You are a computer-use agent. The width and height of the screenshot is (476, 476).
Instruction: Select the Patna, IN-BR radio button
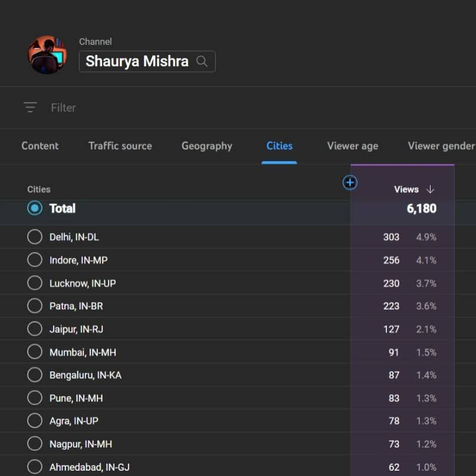(x=35, y=306)
